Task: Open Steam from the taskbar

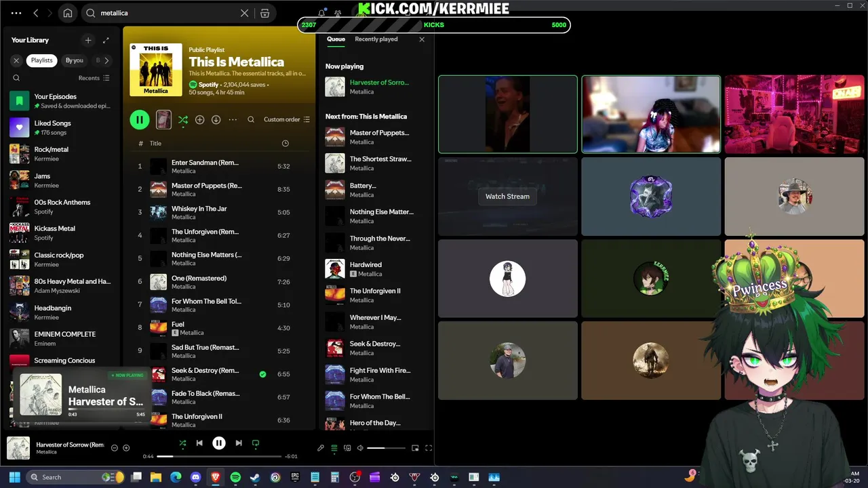Action: [255, 477]
